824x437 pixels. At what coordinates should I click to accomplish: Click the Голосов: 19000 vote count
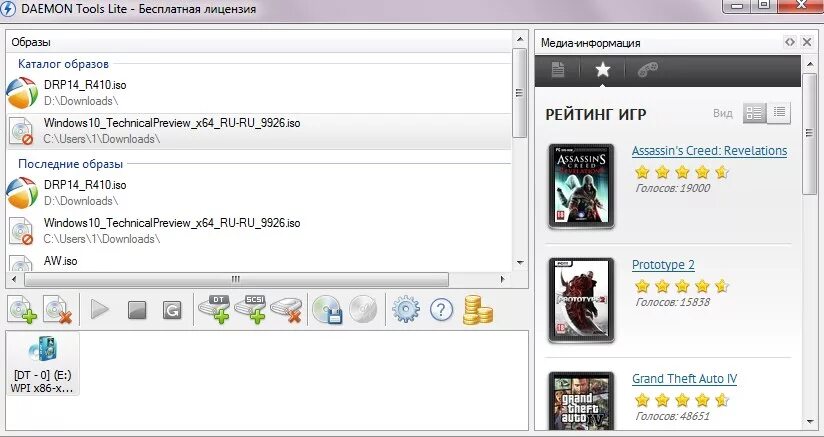click(673, 189)
